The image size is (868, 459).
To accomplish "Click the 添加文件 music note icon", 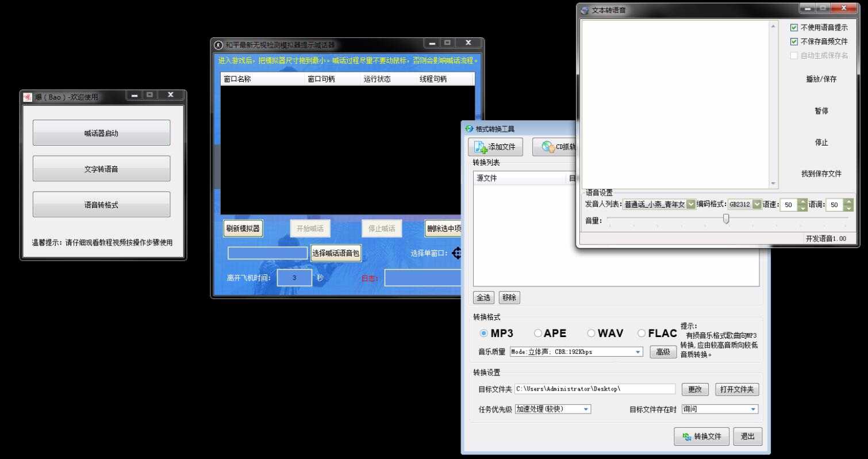I will [481, 147].
